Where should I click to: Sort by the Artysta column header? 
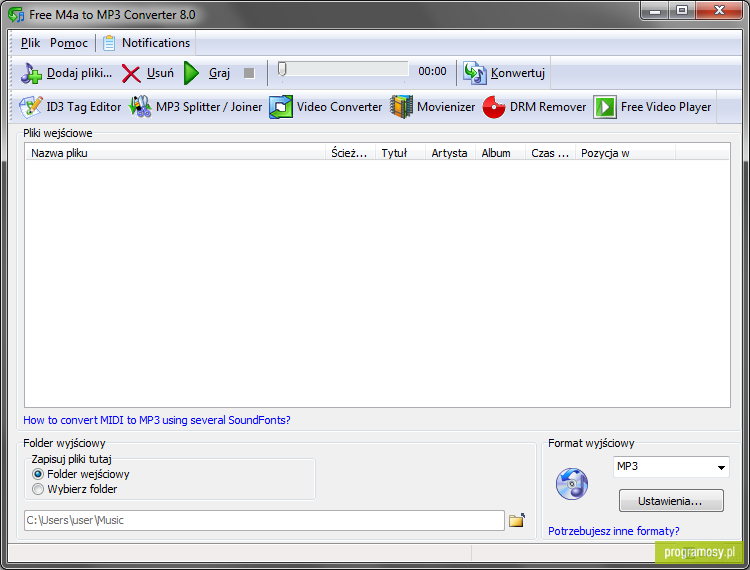pos(450,153)
